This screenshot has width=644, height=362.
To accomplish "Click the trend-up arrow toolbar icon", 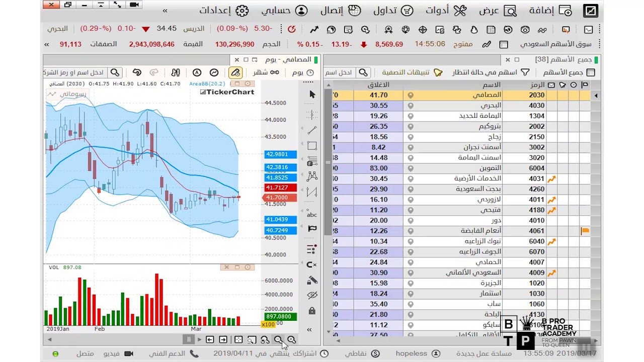I will tap(314, 30).
